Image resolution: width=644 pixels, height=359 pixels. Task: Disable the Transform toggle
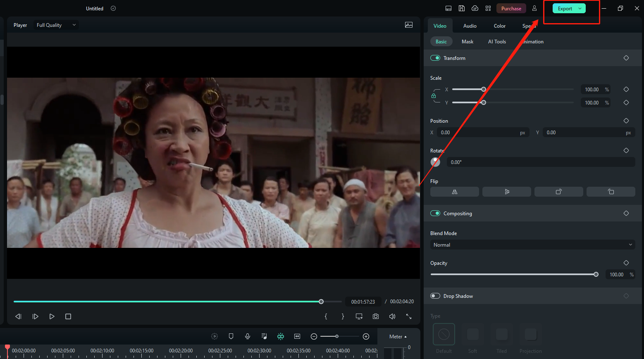(x=435, y=58)
